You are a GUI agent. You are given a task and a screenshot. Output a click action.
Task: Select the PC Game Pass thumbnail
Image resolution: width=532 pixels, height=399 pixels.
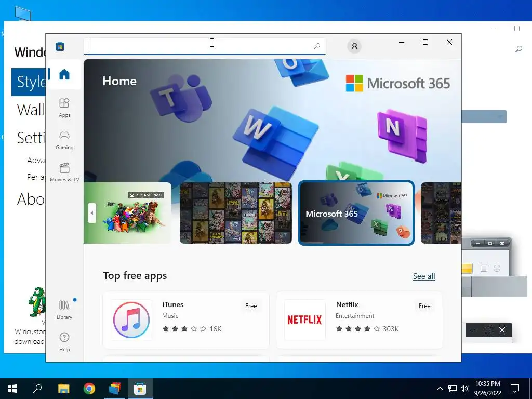point(128,213)
